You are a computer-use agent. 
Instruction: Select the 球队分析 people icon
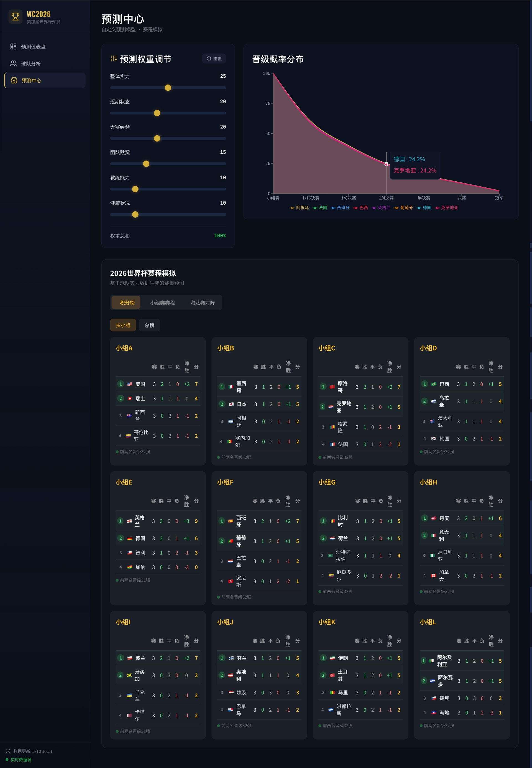[x=13, y=63]
